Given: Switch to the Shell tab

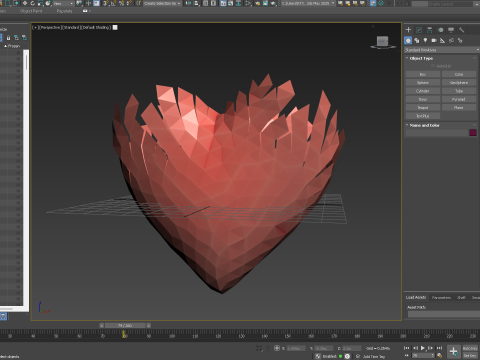Looking at the screenshot, I should click(x=461, y=297).
